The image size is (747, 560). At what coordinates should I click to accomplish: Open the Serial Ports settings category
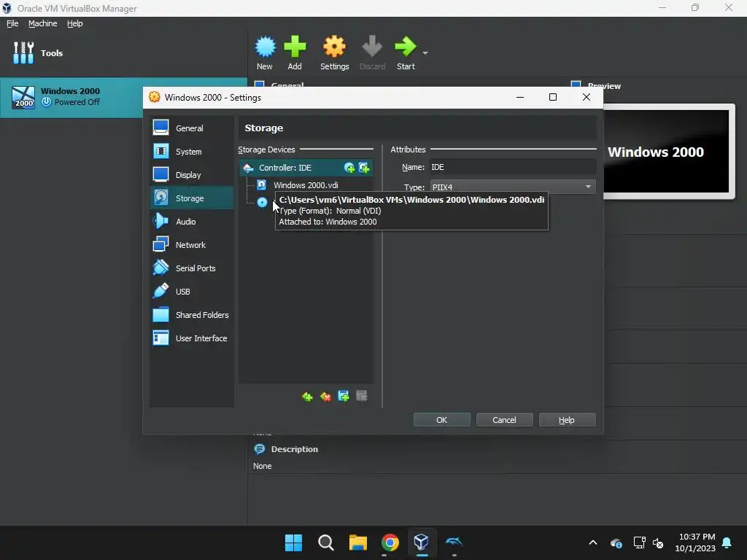click(x=192, y=268)
